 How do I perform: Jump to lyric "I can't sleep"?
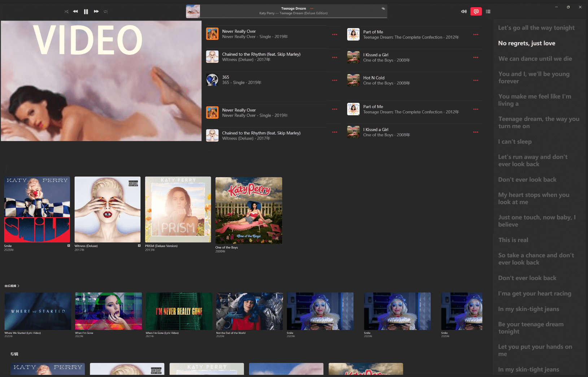515,142
